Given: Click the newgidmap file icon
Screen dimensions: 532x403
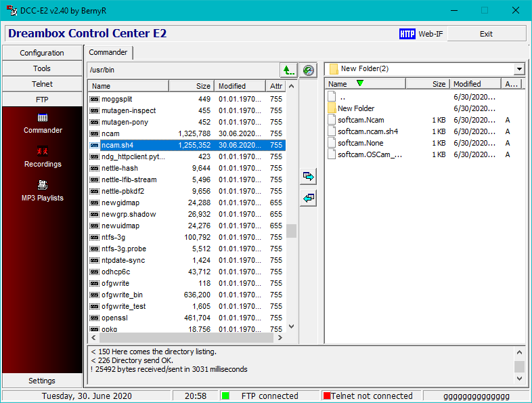Looking at the screenshot, I should pos(94,203).
